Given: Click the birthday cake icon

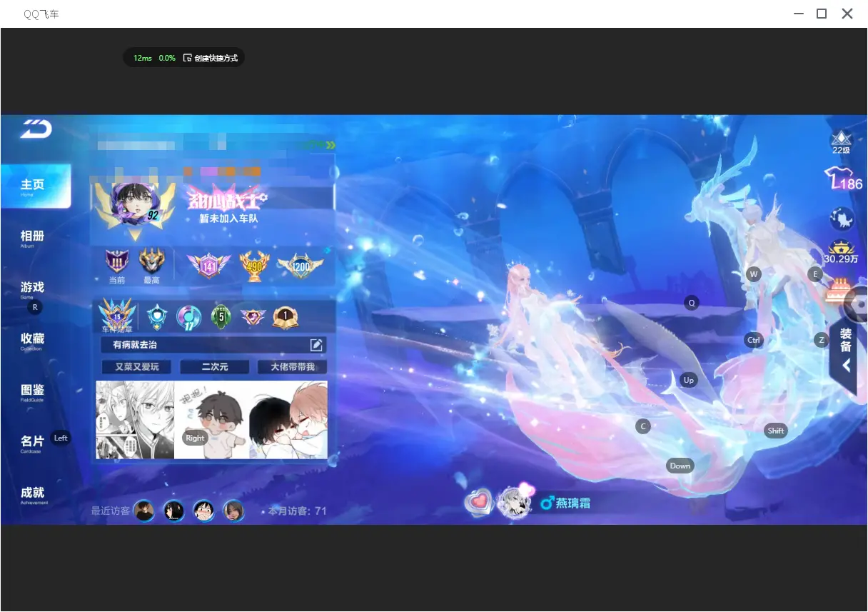Looking at the screenshot, I should coord(841,290).
